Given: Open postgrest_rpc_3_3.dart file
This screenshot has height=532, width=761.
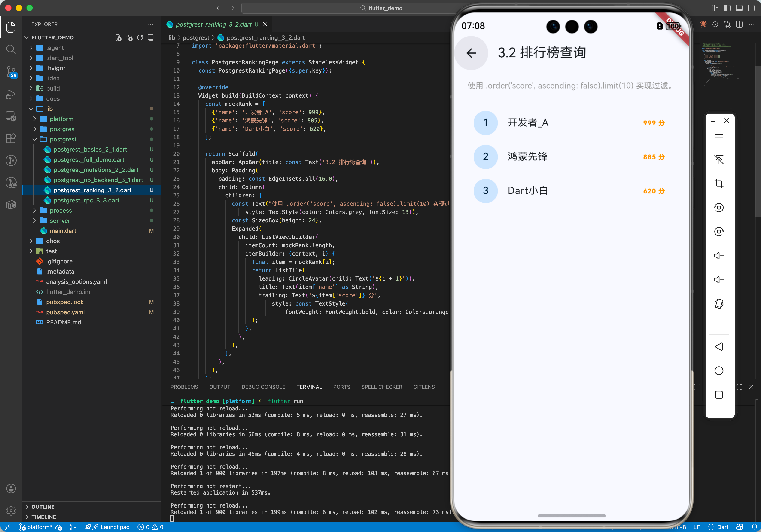Looking at the screenshot, I should (x=86, y=200).
